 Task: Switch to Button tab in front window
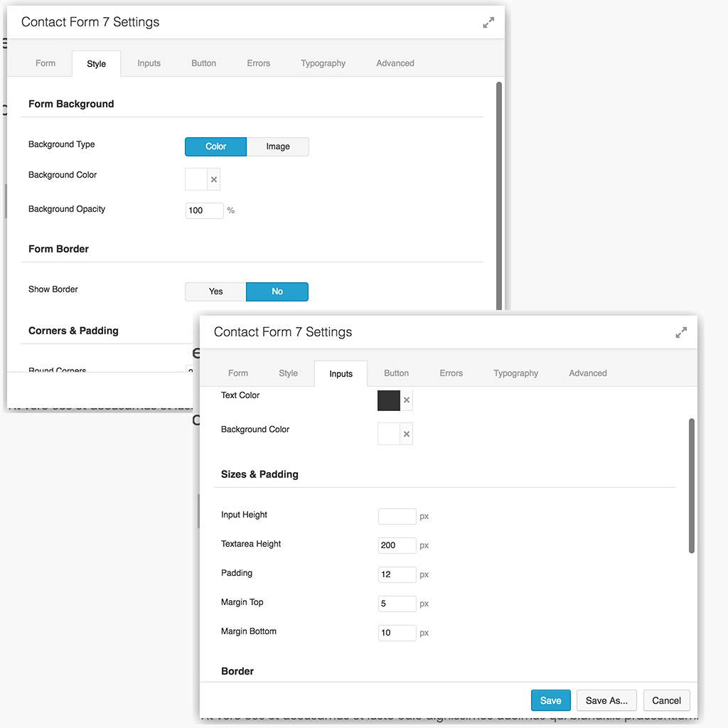pos(397,373)
